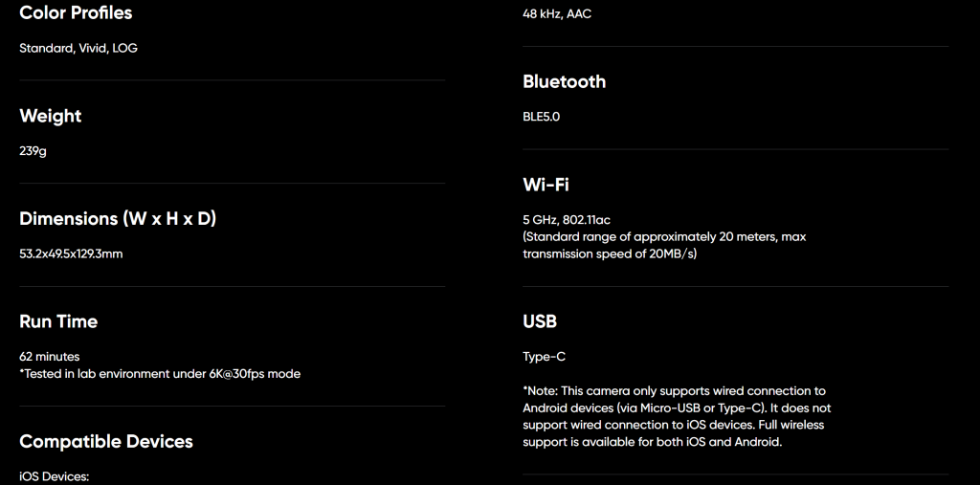Select the 53.2x49.5x129.3mm dimensions value
980x485 pixels.
(x=71, y=254)
